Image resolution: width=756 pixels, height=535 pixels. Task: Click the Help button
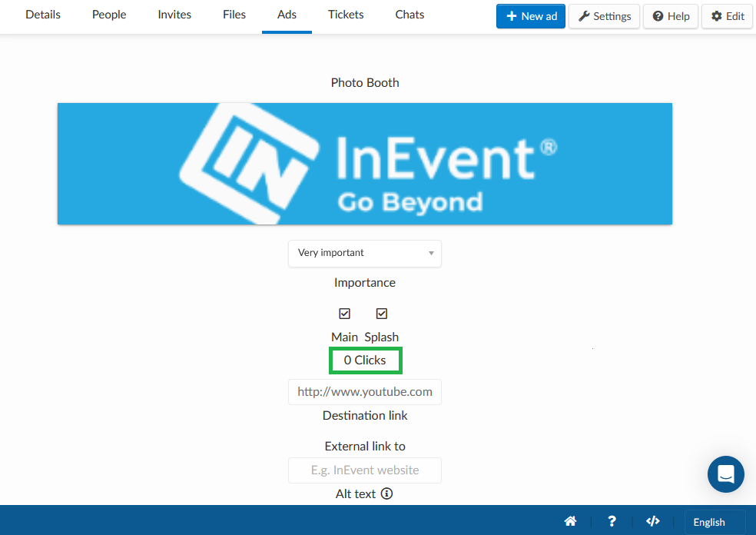(671, 16)
